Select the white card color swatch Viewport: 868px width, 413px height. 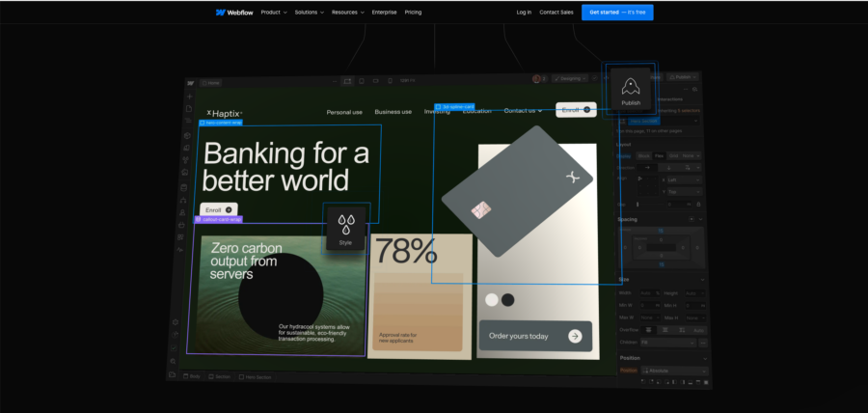click(x=492, y=300)
